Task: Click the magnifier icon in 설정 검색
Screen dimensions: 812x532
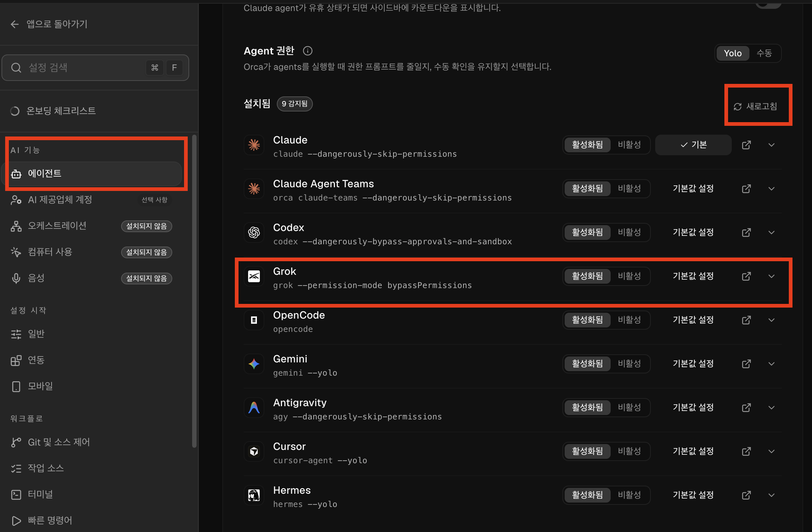Action: pos(16,68)
